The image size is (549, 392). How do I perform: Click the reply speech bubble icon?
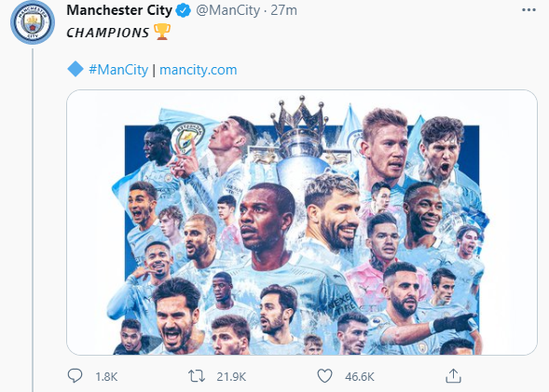click(75, 376)
